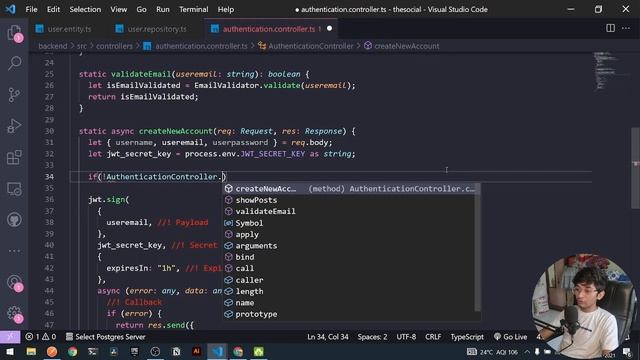The image size is (640, 360).
Task: Open the Run menu
Action: (162, 9)
